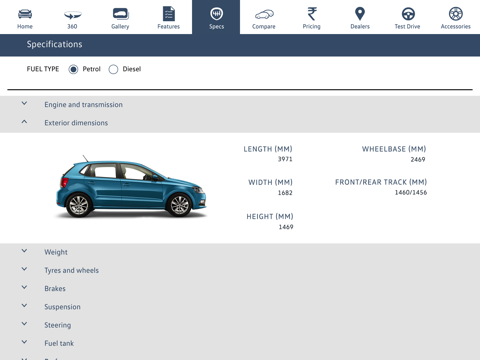The width and height of the screenshot is (480, 360).
Task: Expand the Brakes section chevron
Action: (x=24, y=287)
